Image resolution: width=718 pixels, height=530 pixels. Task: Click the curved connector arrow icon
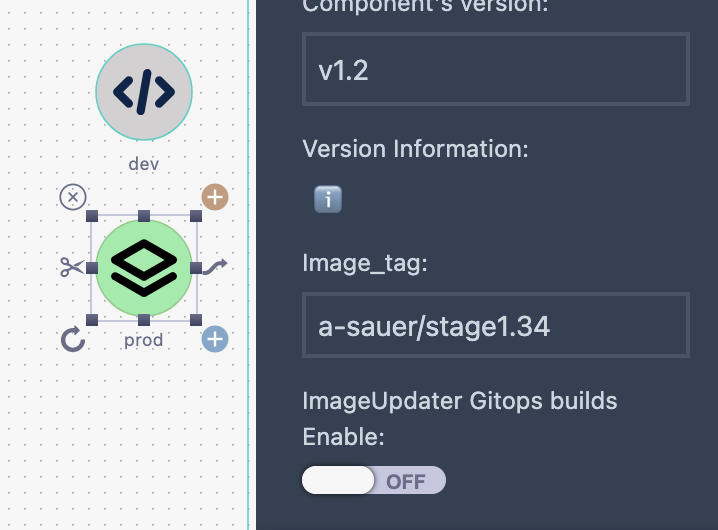(215, 267)
